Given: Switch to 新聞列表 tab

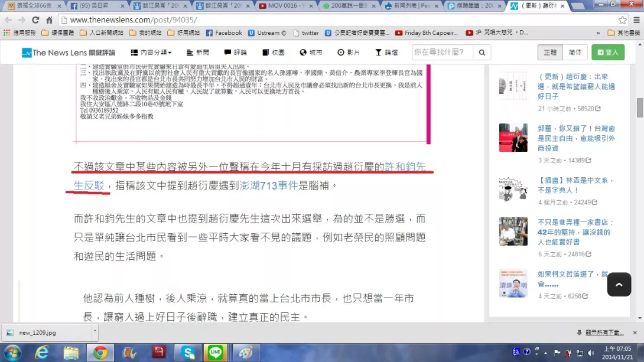Looking at the screenshot, I should [x=412, y=6].
